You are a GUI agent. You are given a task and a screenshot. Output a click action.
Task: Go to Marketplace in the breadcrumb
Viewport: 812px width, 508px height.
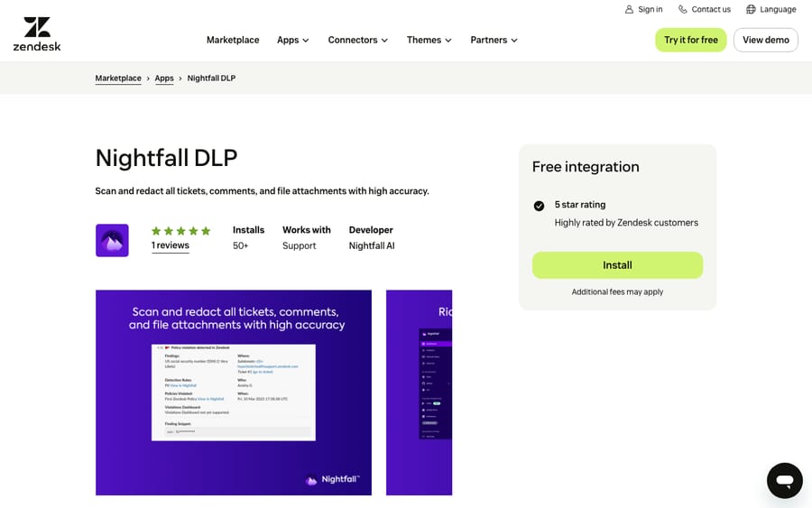click(x=118, y=79)
